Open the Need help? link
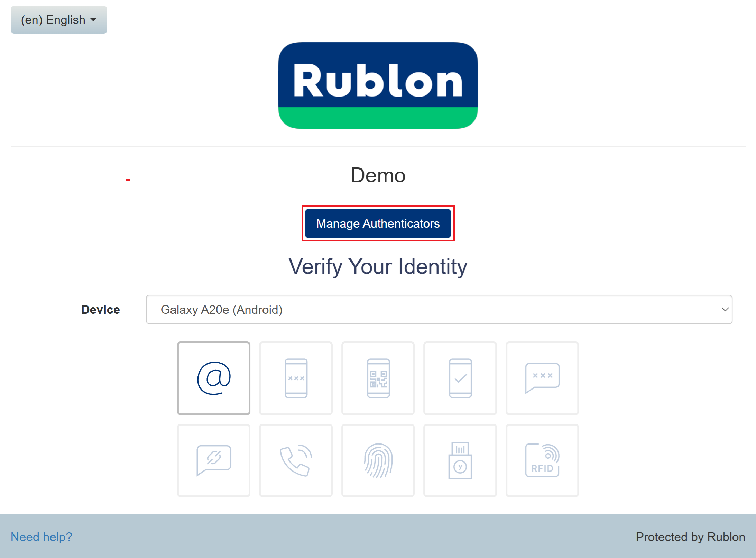Screen dimensions: 756x558 (42, 537)
